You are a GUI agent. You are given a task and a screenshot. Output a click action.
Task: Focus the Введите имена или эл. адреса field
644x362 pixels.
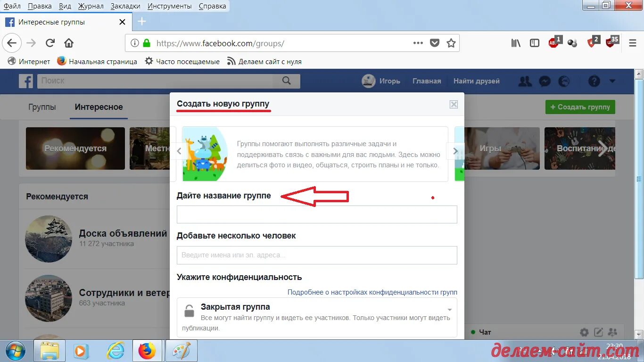(317, 255)
